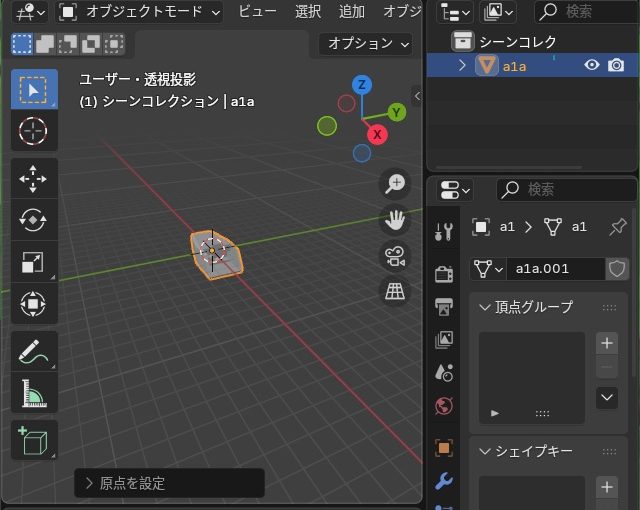The height and width of the screenshot is (510, 640).
Task: Click the Z axis gizmo handle
Action: click(x=362, y=85)
